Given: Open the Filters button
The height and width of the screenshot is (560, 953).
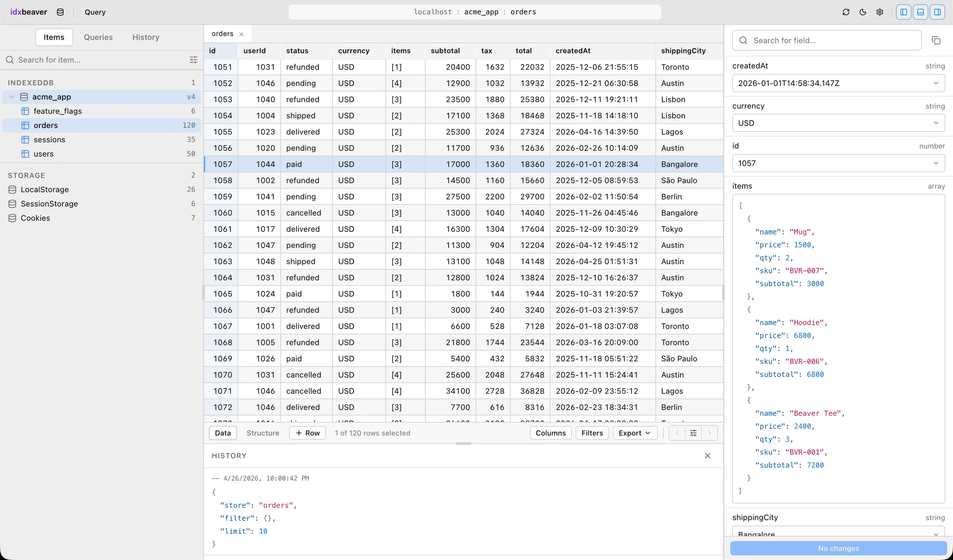Looking at the screenshot, I should click(592, 433).
